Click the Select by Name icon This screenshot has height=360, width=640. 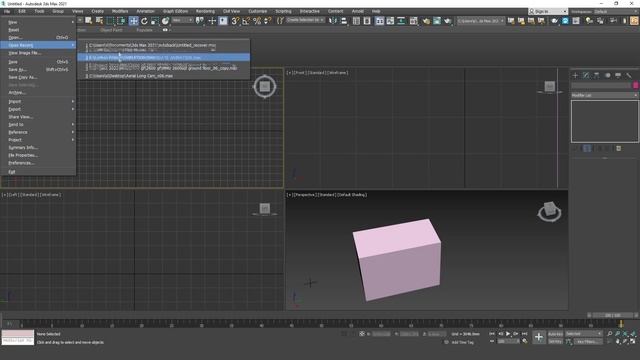tap(99, 20)
